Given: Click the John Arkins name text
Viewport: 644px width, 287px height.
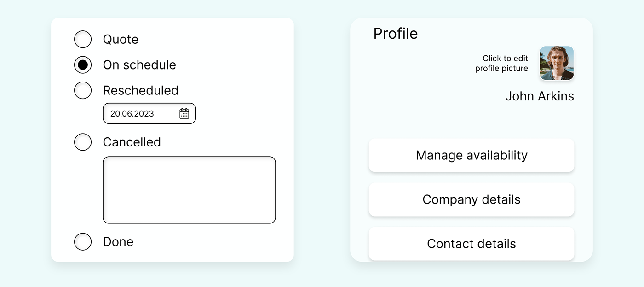Looking at the screenshot, I should (540, 96).
